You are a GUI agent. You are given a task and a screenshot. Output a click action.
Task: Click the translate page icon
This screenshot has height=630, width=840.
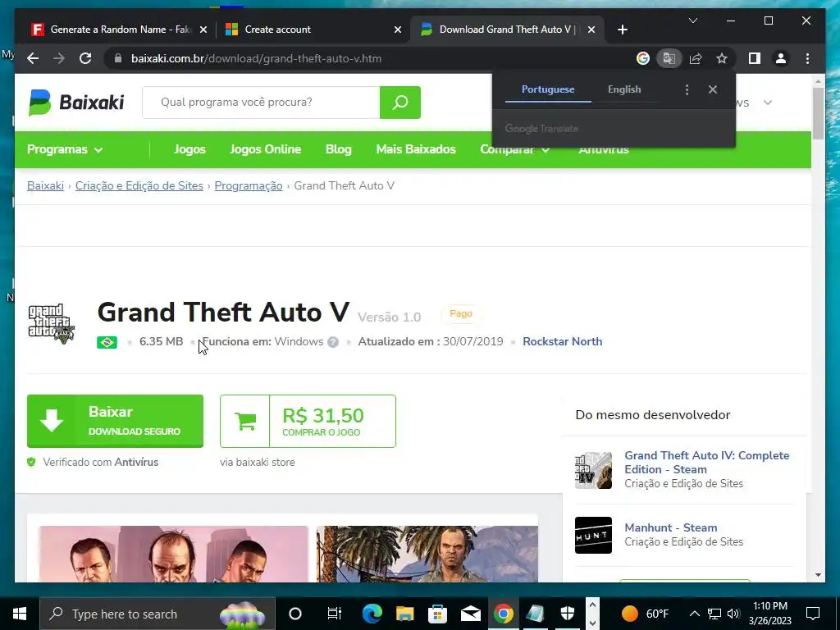point(669,58)
